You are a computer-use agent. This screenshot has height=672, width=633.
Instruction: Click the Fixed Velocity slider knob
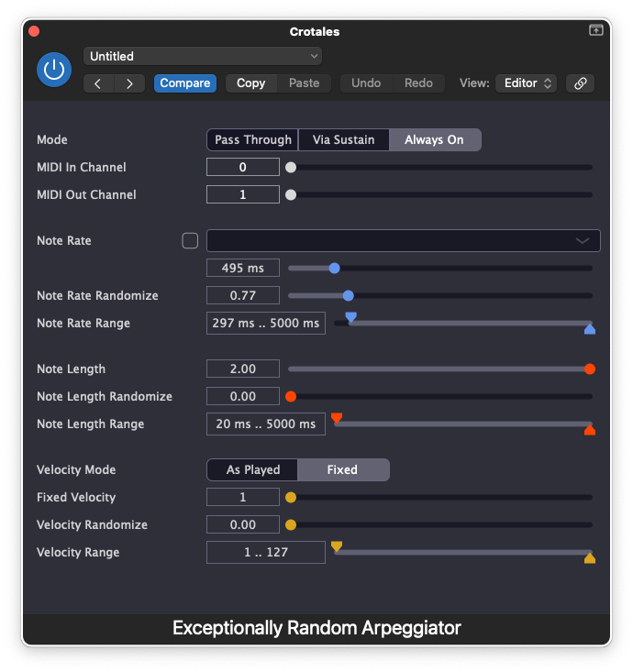pos(291,497)
